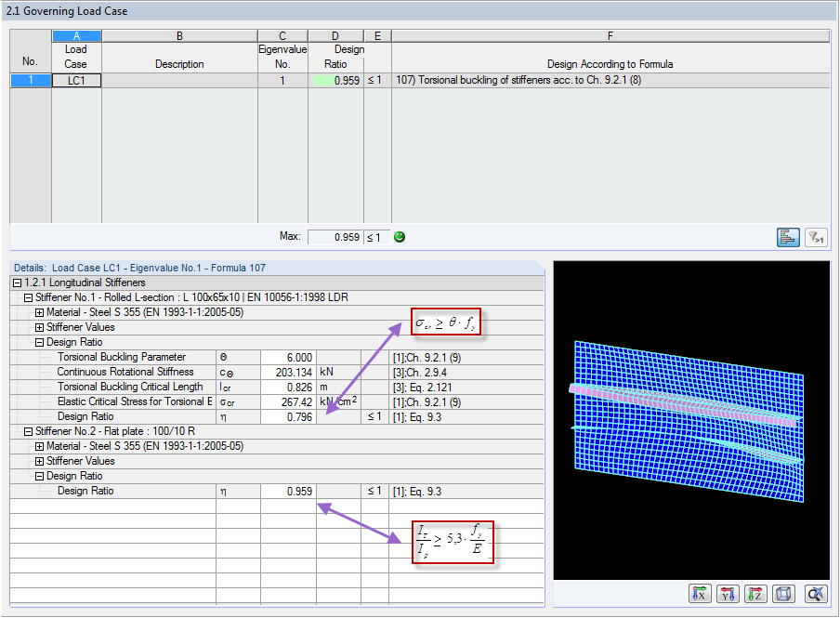Expand Material Steel S 355 under Stiffener No.1
Screen dimensions: 840x618
(40, 312)
